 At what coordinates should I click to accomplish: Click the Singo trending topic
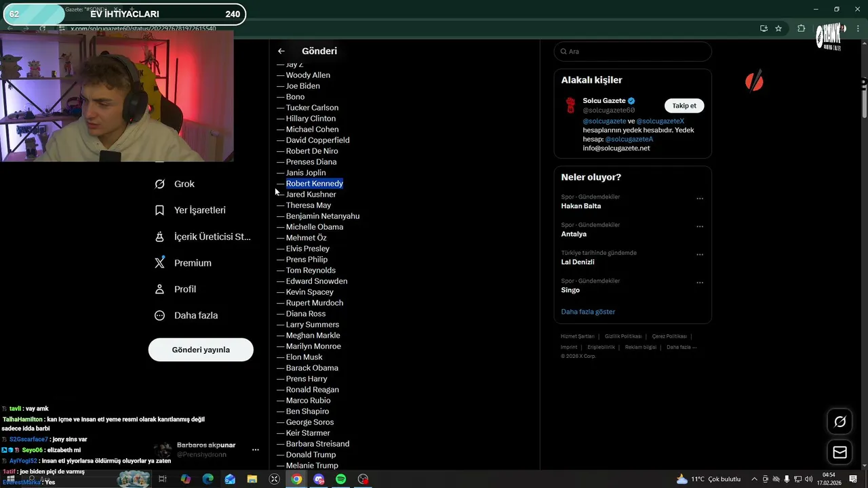570,290
